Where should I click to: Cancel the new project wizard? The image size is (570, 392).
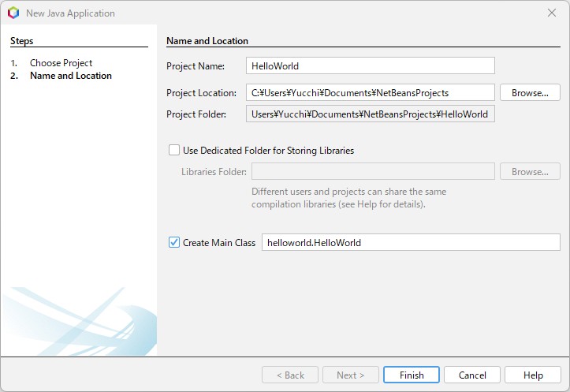[x=471, y=375]
